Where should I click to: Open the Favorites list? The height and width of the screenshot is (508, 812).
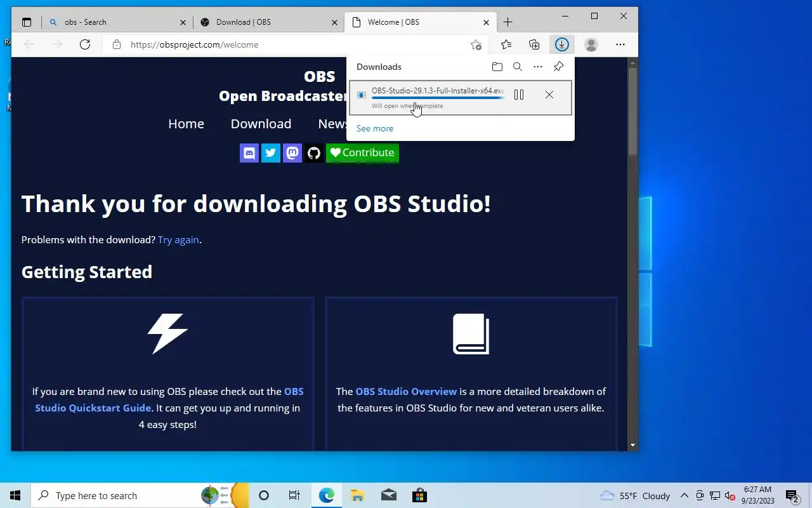tap(506, 44)
